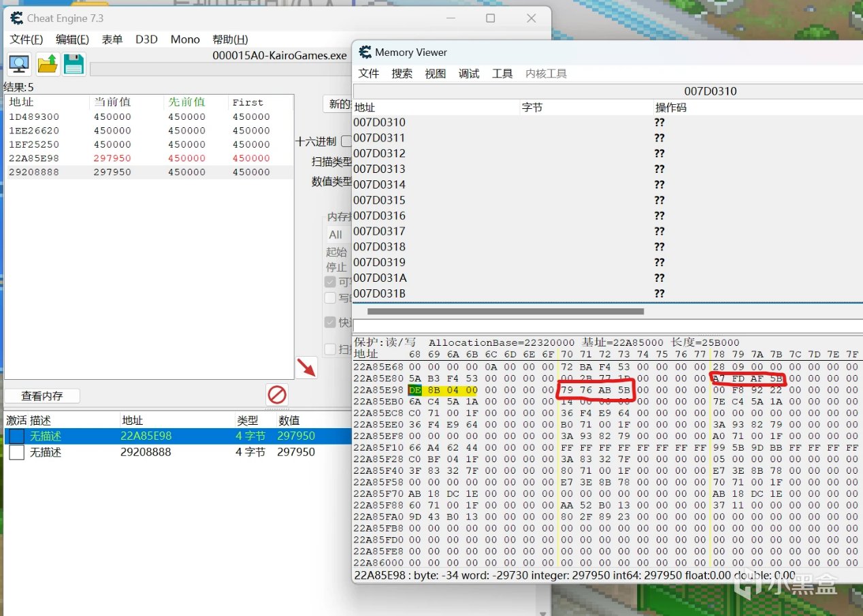Click hex row address 22A85F10

click(379, 448)
